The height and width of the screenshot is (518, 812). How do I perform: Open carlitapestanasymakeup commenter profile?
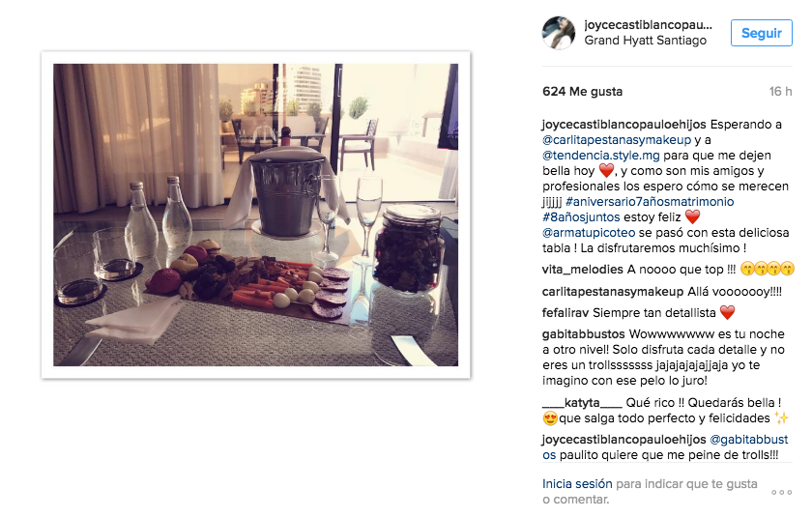(613, 292)
